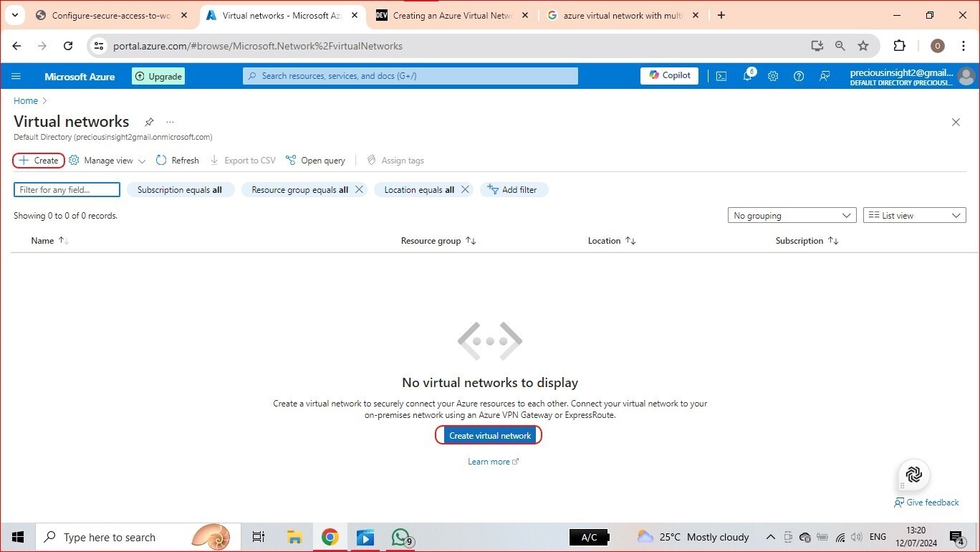
Task: Open the Azure portal settings gear
Action: point(773,77)
